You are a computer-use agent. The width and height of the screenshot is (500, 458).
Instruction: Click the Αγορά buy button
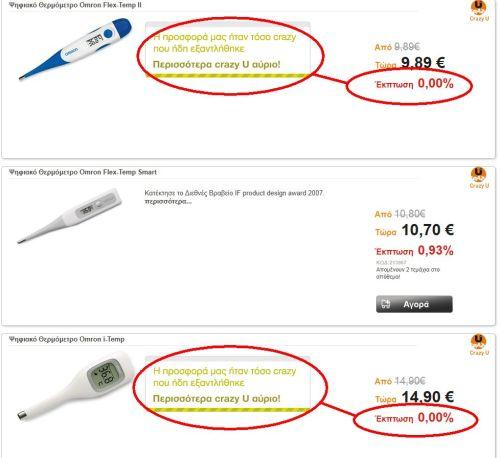click(414, 304)
